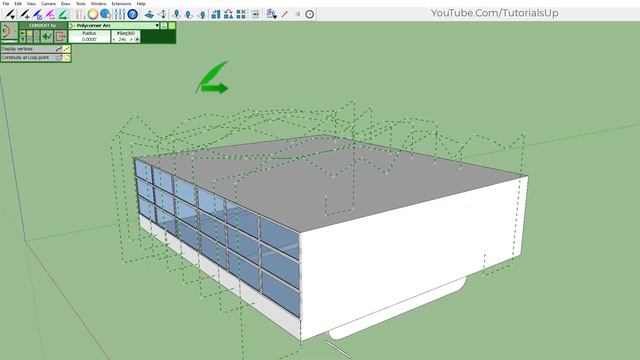Viewport: 640px width, 360px height.
Task: Click the Radius value field
Action: pos(89,39)
